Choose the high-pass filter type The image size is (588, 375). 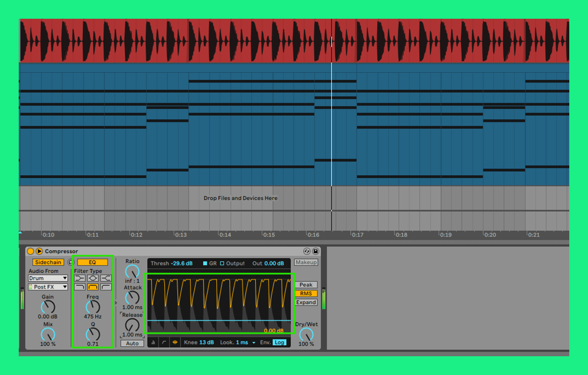pos(106,287)
